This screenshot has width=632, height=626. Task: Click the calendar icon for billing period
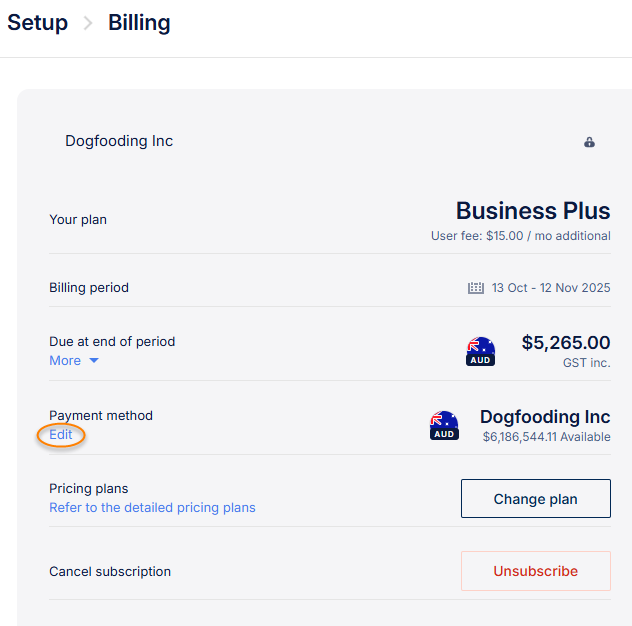point(476,288)
